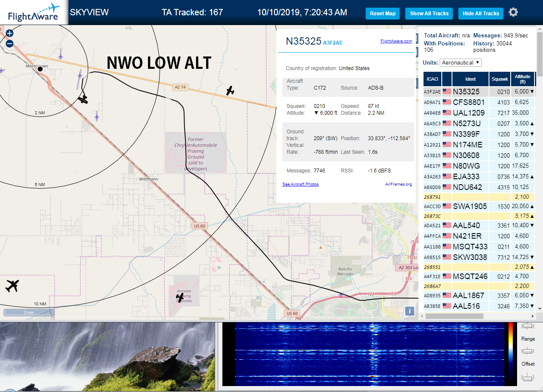Select the N35325 ident in the table
This screenshot has height=392, width=543.
pos(466,92)
